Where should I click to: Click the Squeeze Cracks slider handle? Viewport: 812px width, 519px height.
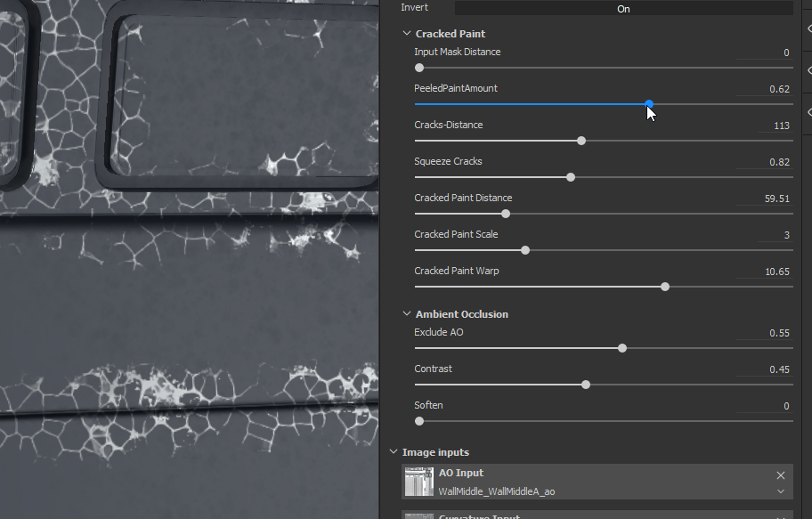571,177
